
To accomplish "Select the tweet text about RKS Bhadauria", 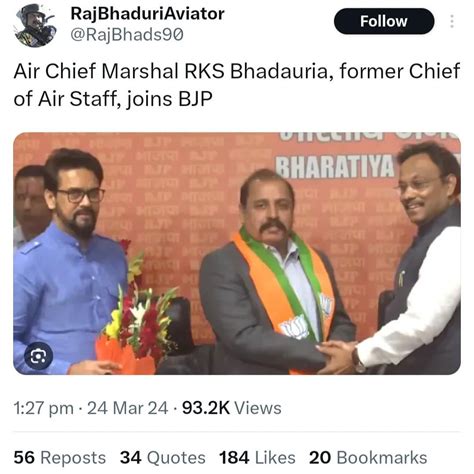I will tap(237, 85).
